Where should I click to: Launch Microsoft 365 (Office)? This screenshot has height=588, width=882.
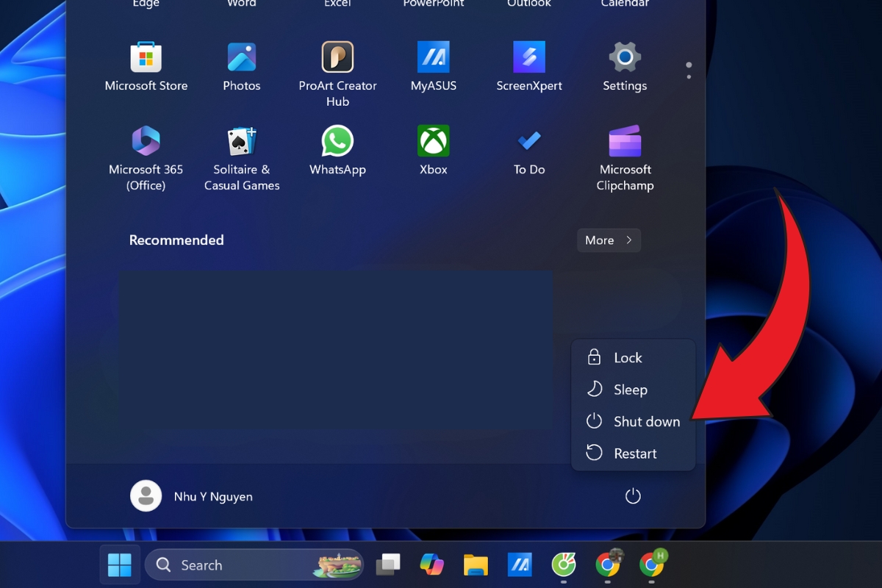pos(146,158)
